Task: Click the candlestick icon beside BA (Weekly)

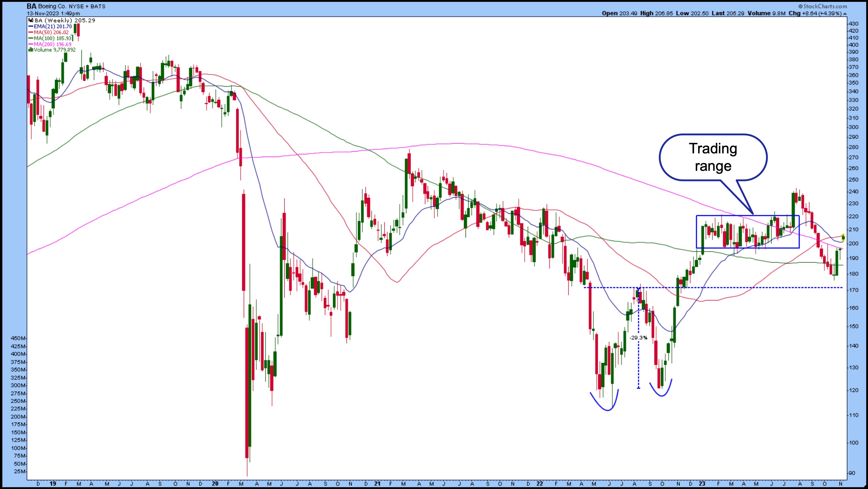Action: point(31,20)
